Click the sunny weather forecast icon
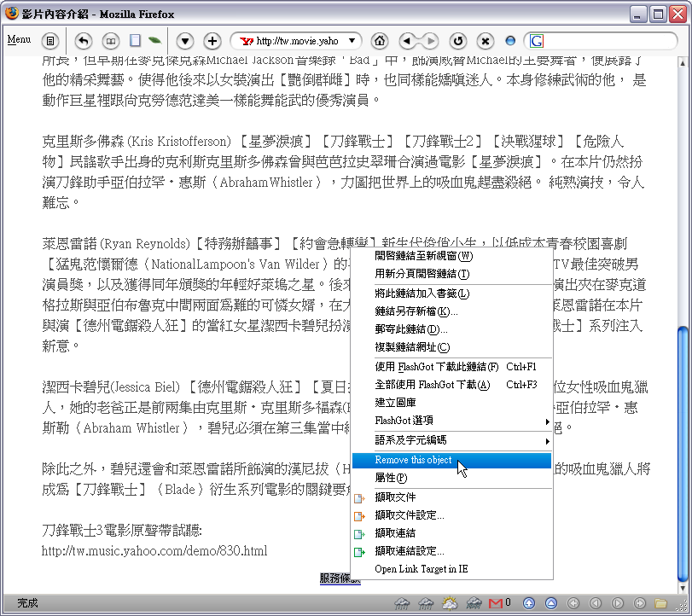The width and height of the screenshot is (692, 616). click(x=449, y=603)
